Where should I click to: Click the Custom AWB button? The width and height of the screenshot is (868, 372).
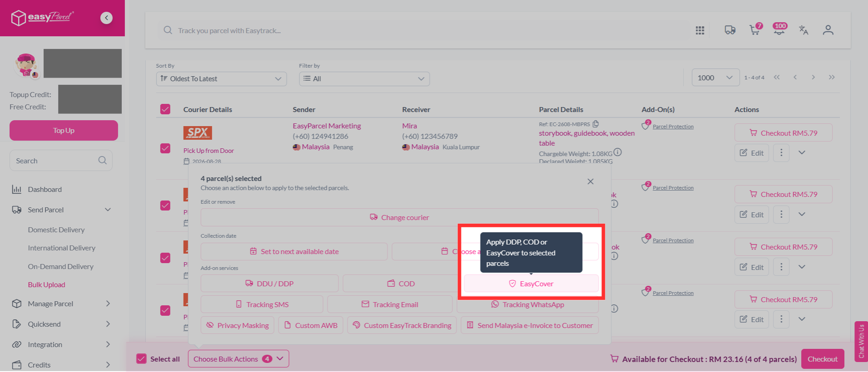coord(311,325)
